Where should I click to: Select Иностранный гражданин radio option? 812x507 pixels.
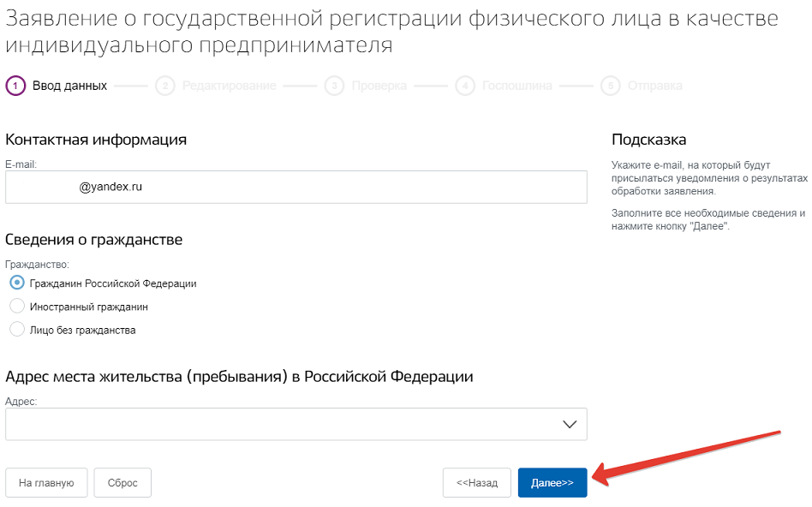(x=16, y=306)
